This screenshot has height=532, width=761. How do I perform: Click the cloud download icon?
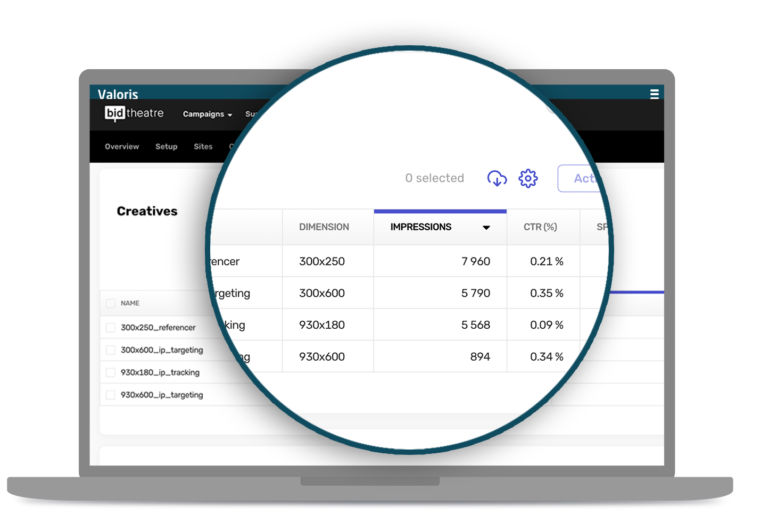coord(497,178)
